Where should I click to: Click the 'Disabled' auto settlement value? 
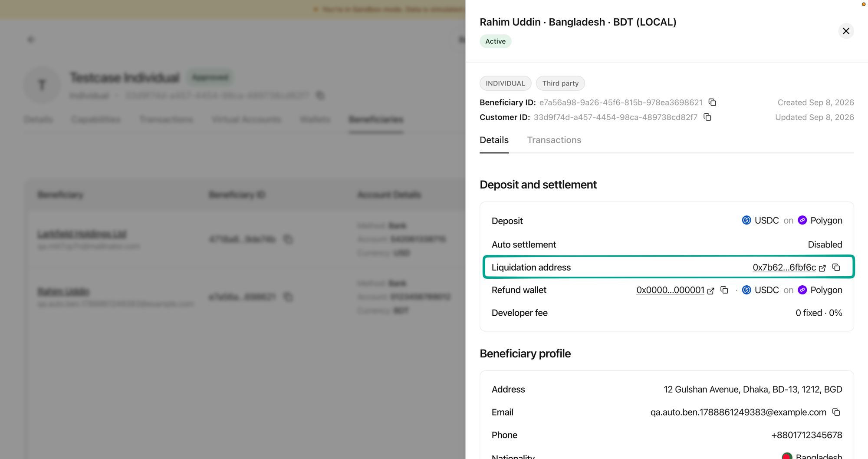825,244
